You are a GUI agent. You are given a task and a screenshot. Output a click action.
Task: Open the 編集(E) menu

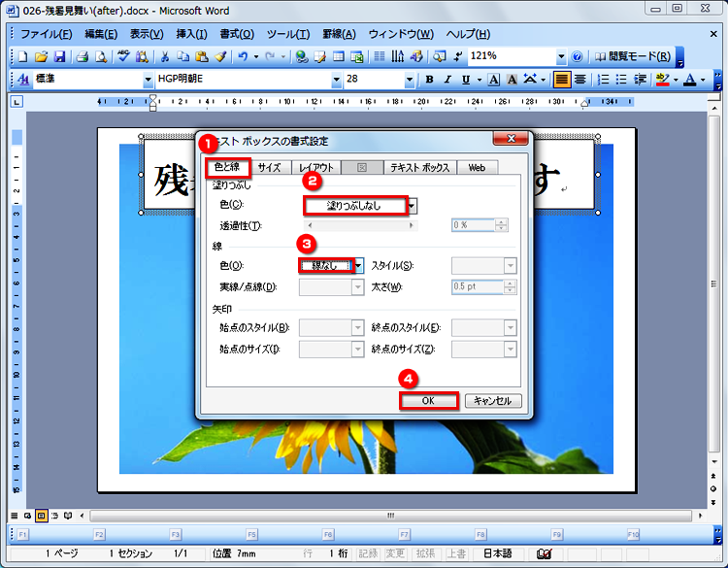click(x=101, y=34)
